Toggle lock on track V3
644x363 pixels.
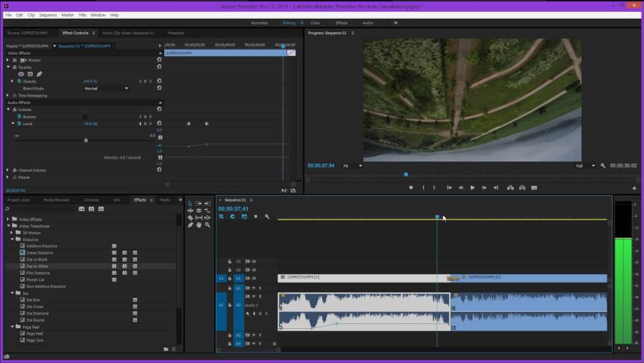click(230, 262)
